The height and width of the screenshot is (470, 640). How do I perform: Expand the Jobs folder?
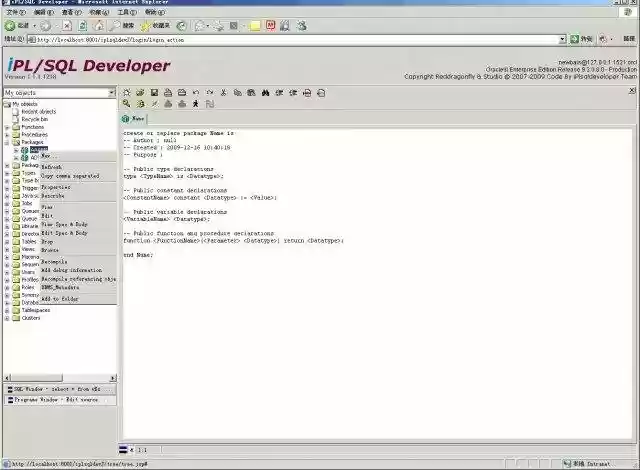click(7, 204)
